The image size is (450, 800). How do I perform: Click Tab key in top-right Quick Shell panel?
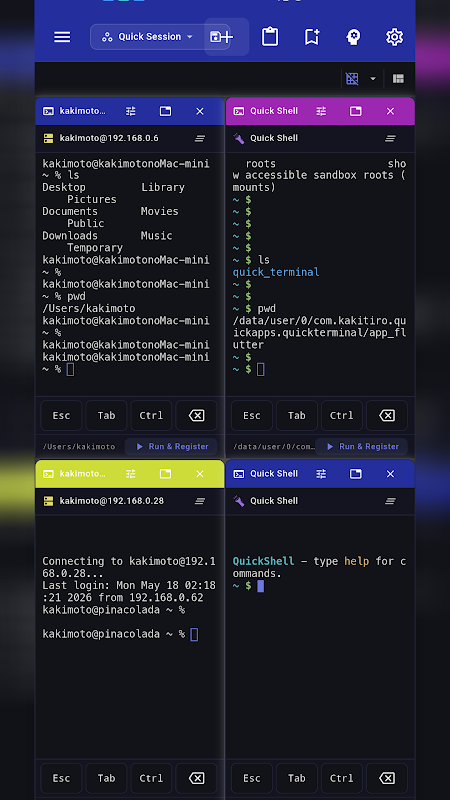coord(296,415)
